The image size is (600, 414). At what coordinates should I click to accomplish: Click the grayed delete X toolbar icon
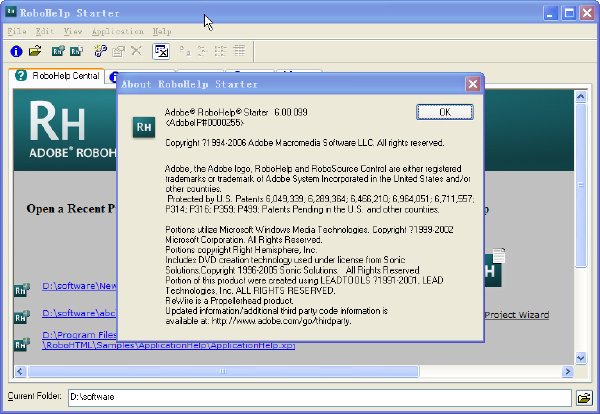(136, 51)
